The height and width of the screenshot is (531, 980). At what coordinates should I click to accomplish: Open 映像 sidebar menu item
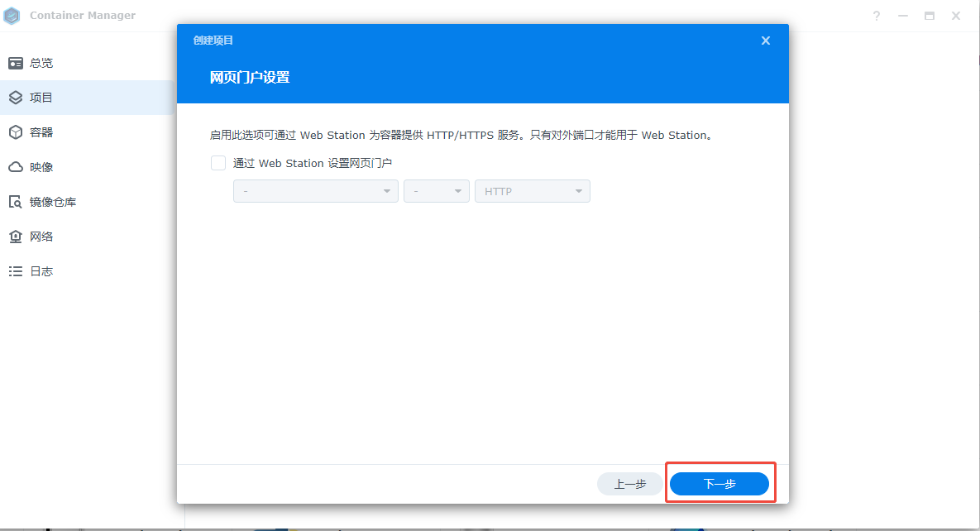pos(87,167)
